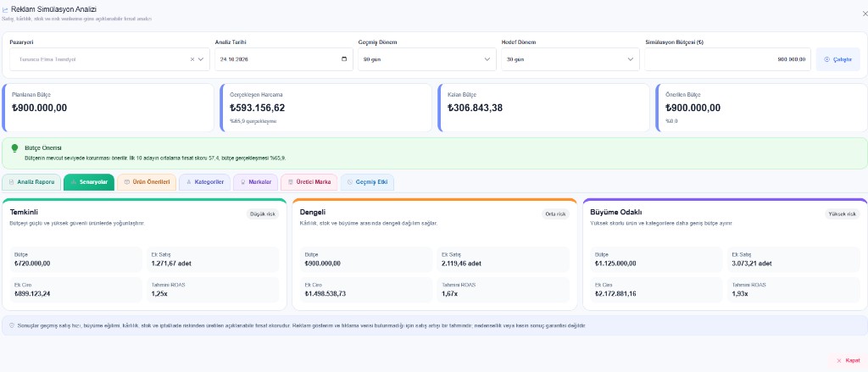Select the Büyüme Odaklı scenario title

(616, 213)
